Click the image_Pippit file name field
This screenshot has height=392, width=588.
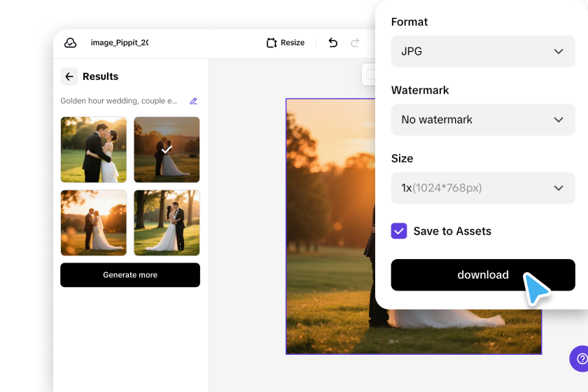(120, 43)
